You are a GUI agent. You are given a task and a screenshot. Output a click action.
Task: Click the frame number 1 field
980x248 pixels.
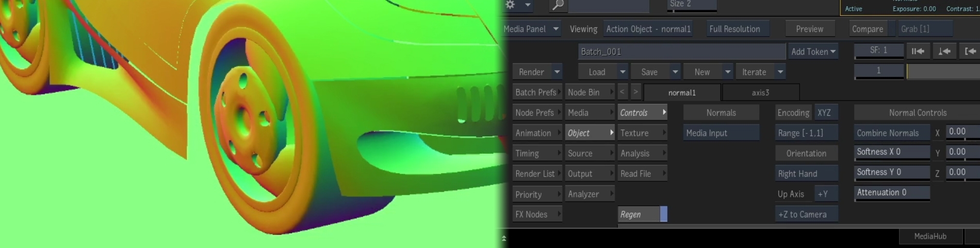(879, 71)
